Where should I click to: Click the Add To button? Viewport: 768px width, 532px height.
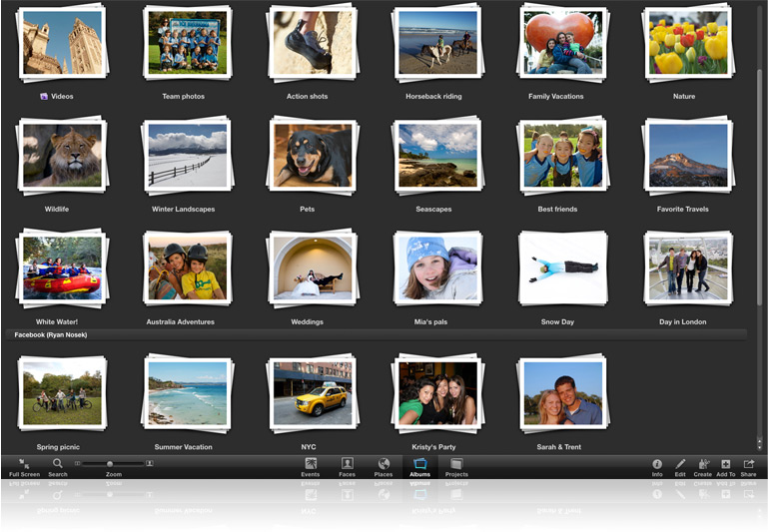(725, 467)
